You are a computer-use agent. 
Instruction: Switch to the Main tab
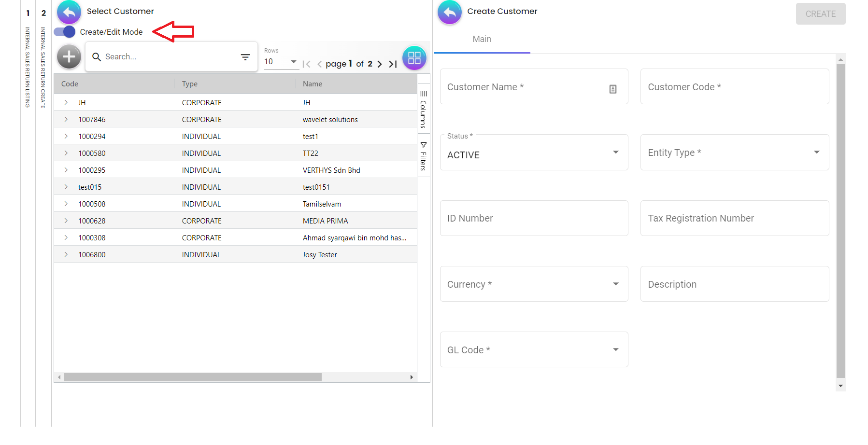482,39
